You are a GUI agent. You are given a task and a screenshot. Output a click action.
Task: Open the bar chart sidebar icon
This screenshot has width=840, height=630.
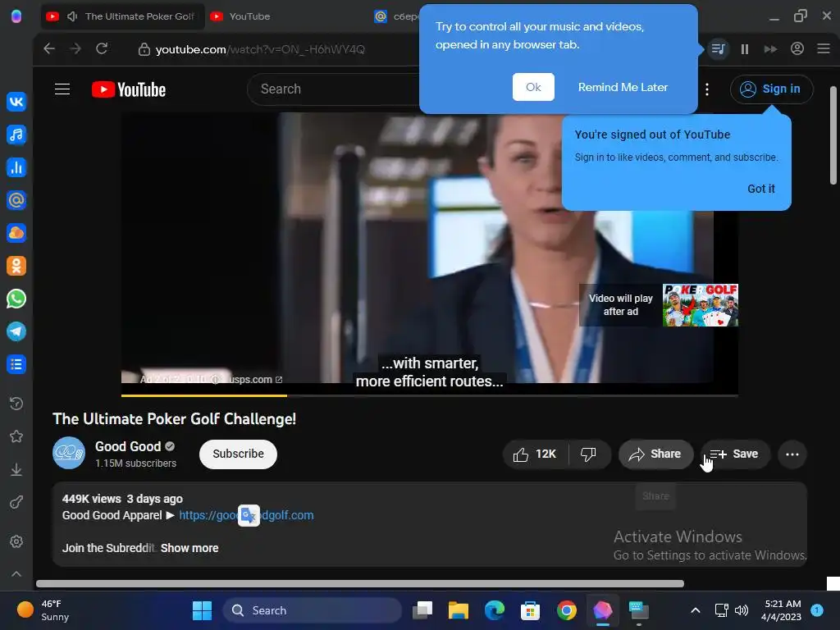[16, 167]
